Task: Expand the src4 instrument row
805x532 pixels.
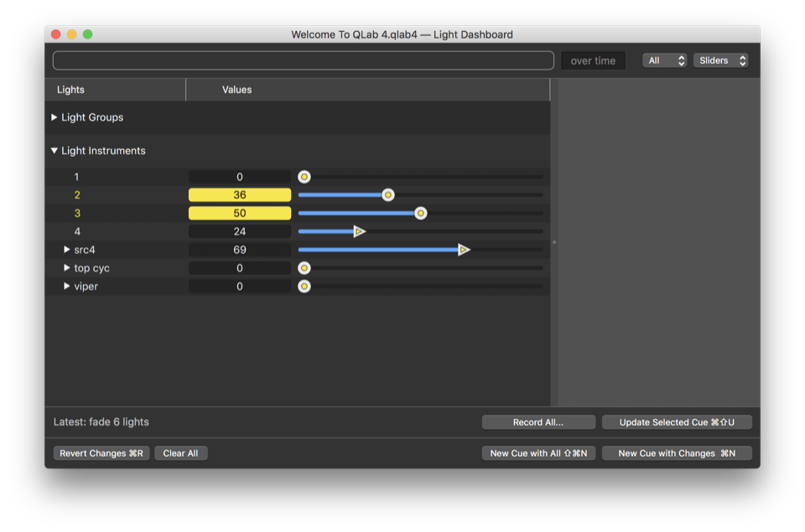Action: pos(67,250)
